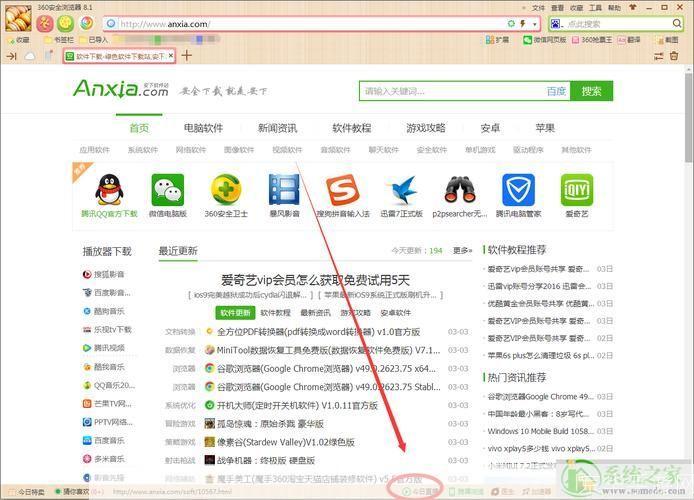Open a new tab with plus button

coord(187,55)
